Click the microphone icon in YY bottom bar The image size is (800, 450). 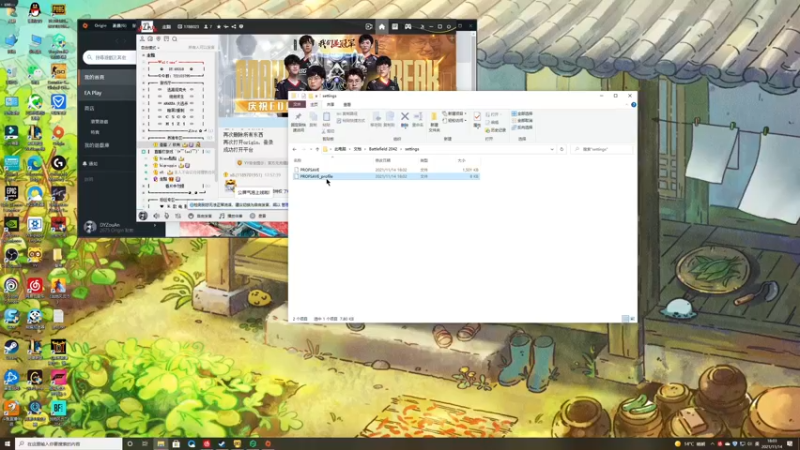tap(167, 216)
